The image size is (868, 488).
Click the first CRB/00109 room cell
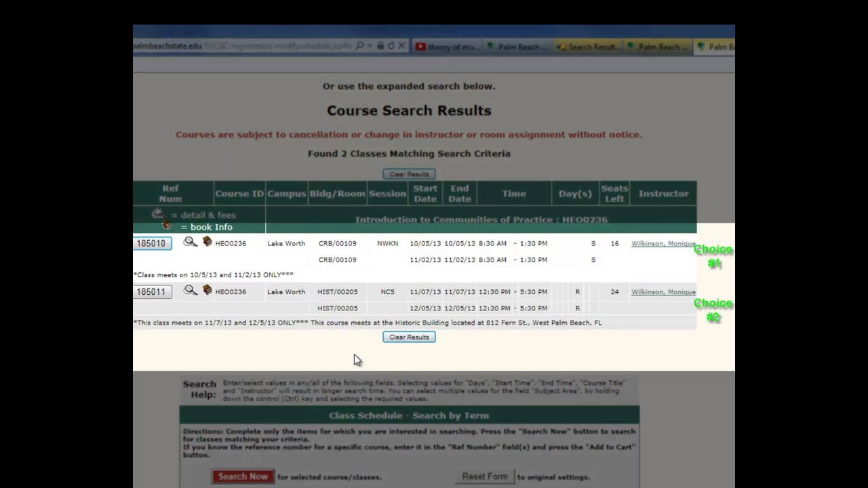(337, 243)
